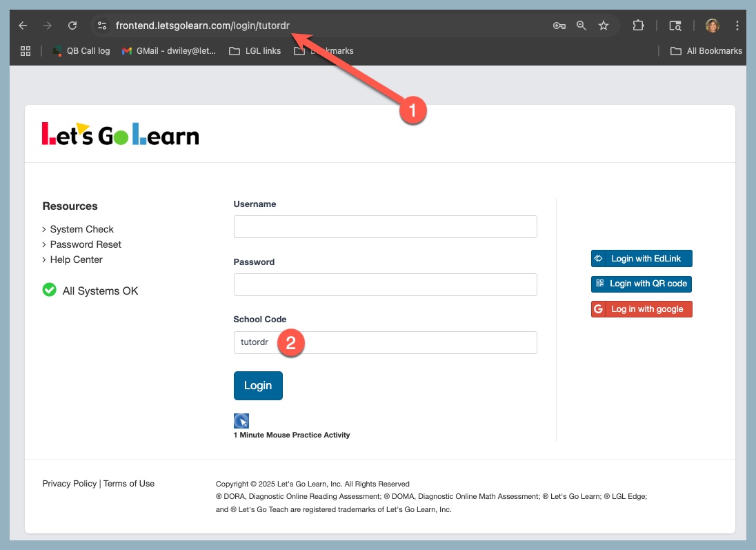Open the GMail bookmark

[x=168, y=50]
